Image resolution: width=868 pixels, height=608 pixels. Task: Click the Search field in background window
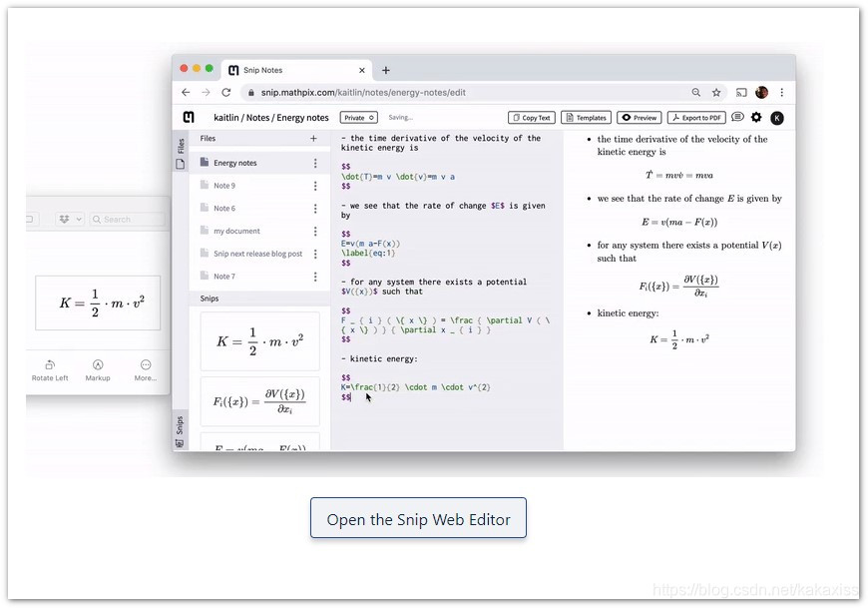[x=127, y=220]
